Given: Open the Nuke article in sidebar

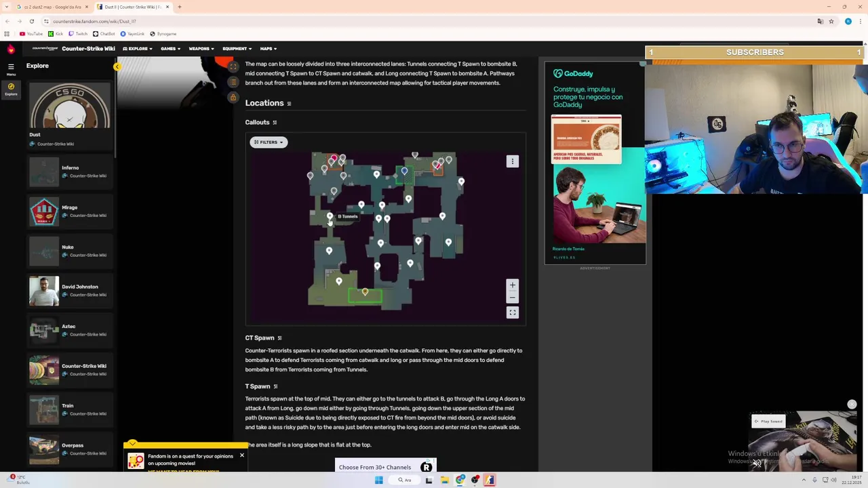Looking at the screenshot, I should click(68, 251).
